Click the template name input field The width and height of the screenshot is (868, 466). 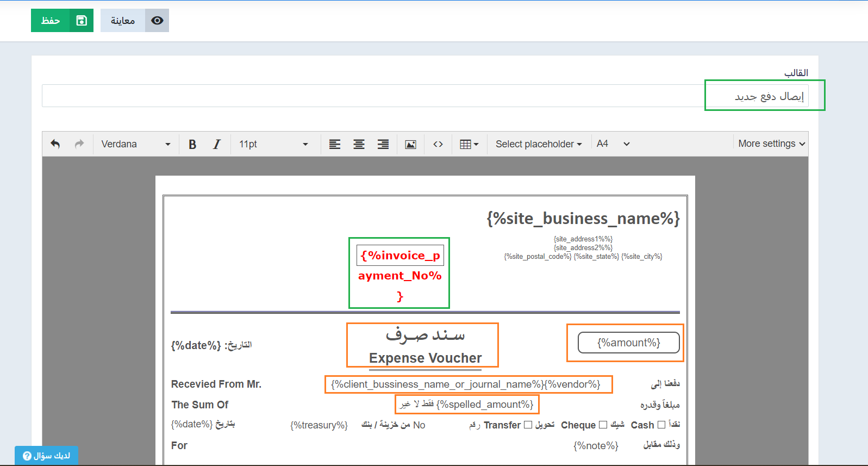pos(424,96)
